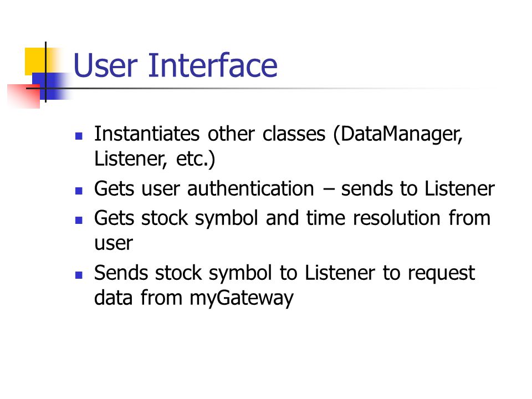This screenshot has width=532, height=399.
Task: Click the word "Interface" in the title
Action: (x=213, y=65)
